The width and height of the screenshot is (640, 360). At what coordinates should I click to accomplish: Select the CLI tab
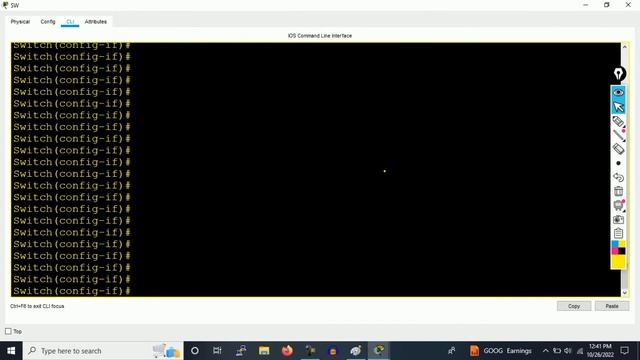pos(70,22)
